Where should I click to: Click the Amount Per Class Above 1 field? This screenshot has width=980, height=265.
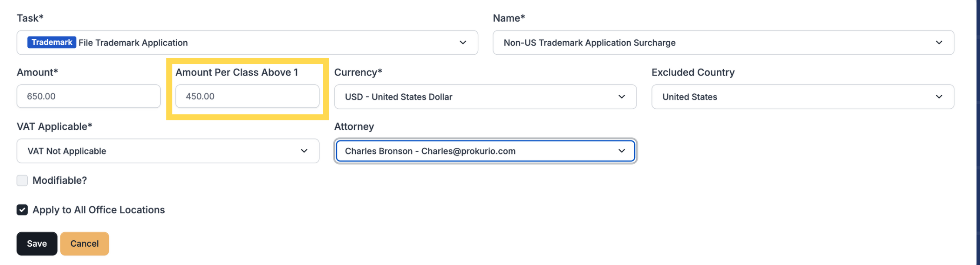[247, 96]
